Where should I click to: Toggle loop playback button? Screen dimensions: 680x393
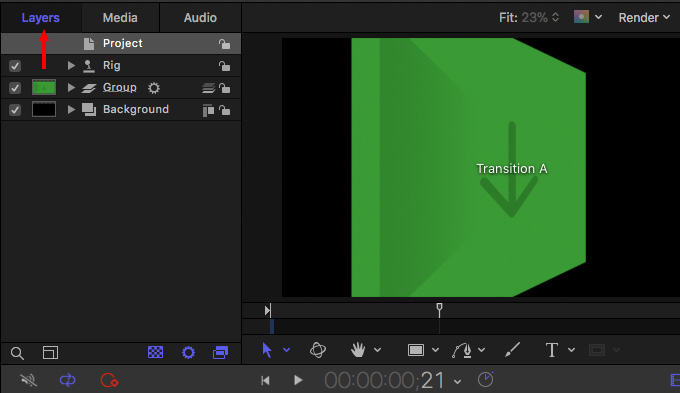pyautogui.click(x=68, y=380)
